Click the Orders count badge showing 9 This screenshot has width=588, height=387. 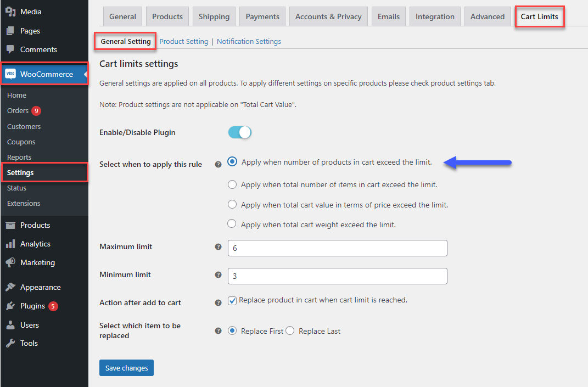[x=36, y=111]
